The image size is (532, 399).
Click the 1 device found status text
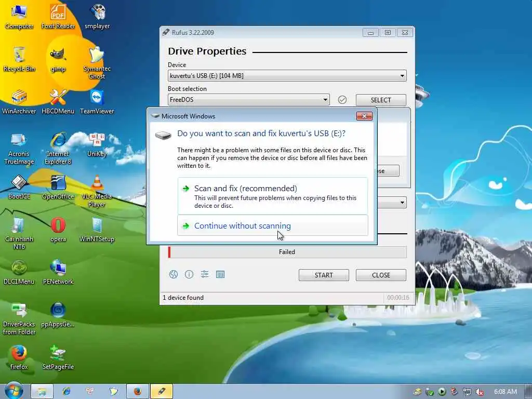coord(183,298)
